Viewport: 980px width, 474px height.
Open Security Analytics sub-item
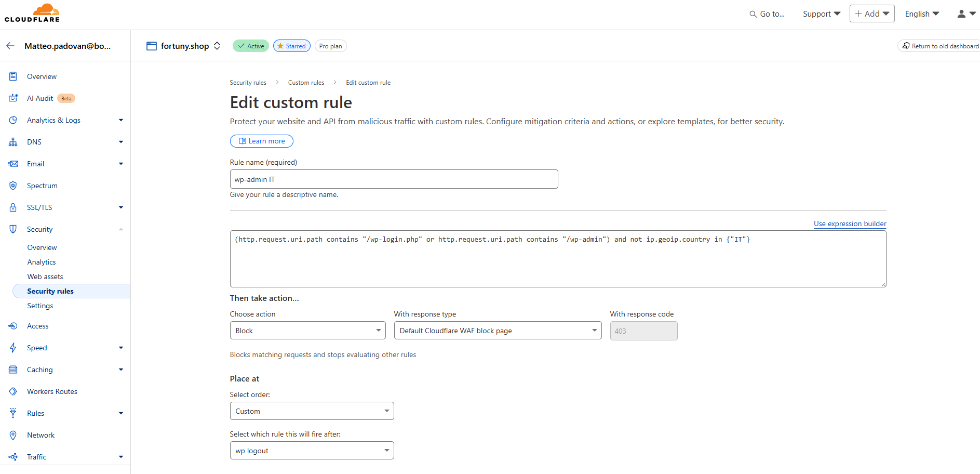pos(42,262)
